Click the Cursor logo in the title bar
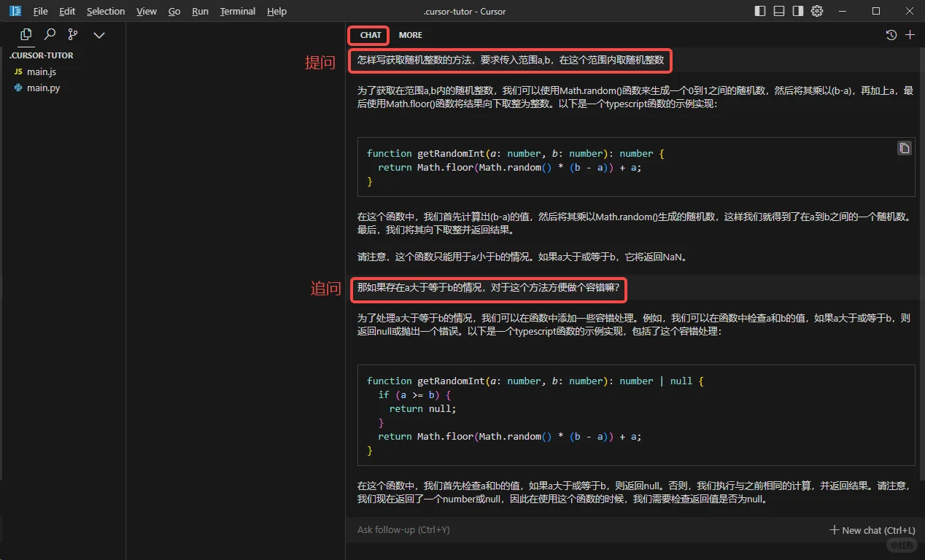This screenshot has width=925, height=560. (15, 11)
